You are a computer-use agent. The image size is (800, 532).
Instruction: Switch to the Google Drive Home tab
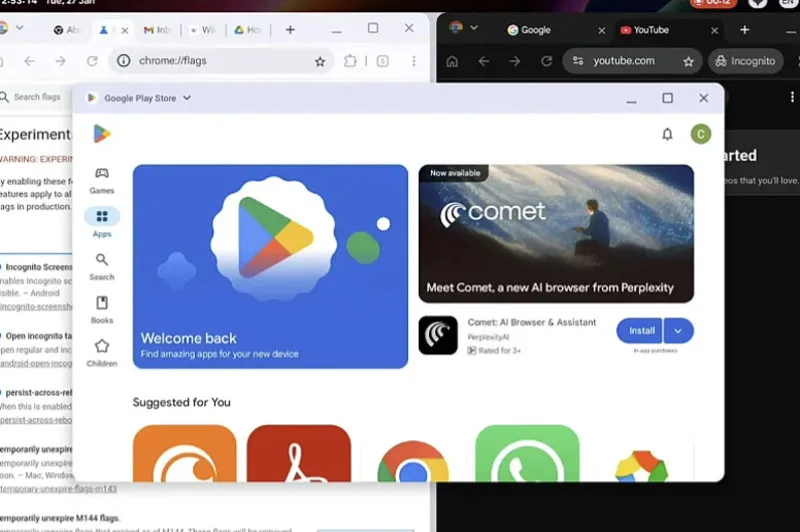[248, 30]
